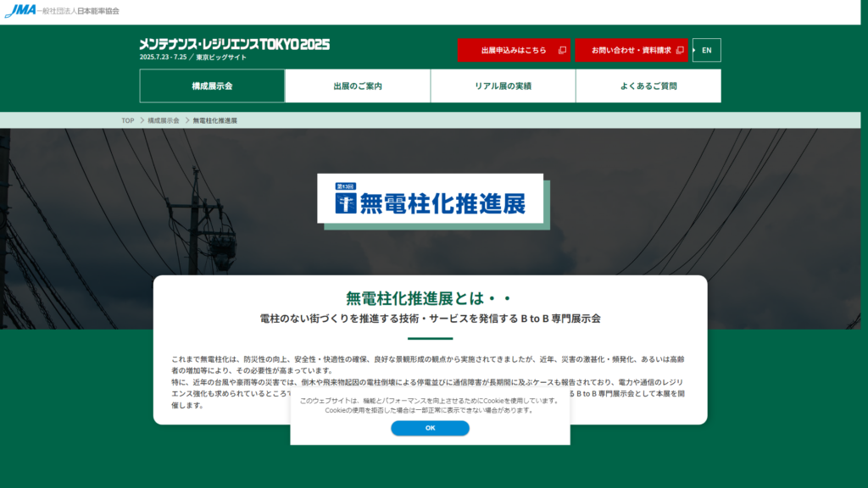
Task: Click the external-link icon on お問い合わせ・資料請求
Action: click(x=680, y=50)
